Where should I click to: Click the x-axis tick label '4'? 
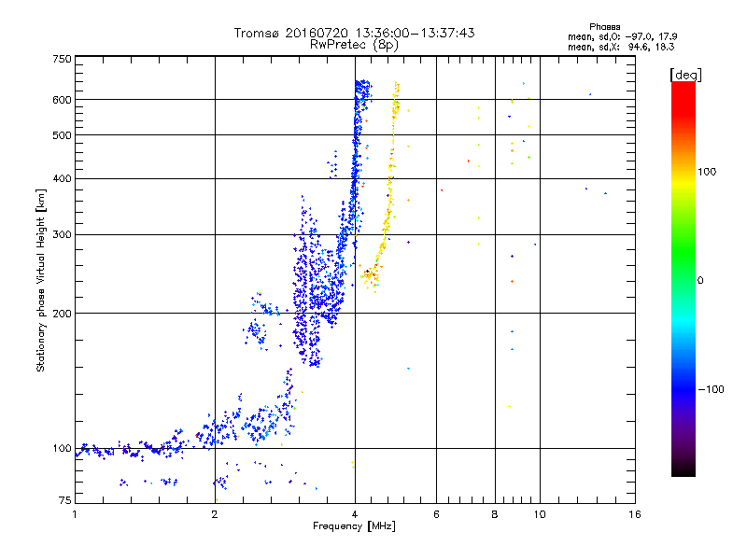coord(355,514)
